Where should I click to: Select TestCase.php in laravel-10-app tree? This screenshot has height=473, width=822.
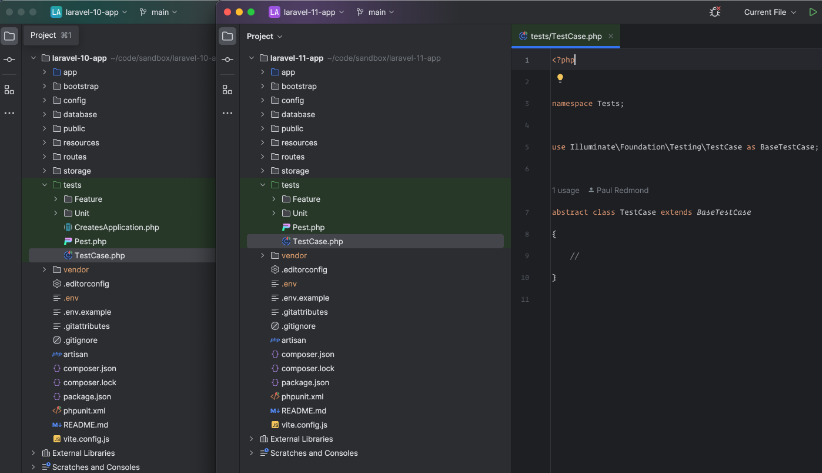point(122,255)
